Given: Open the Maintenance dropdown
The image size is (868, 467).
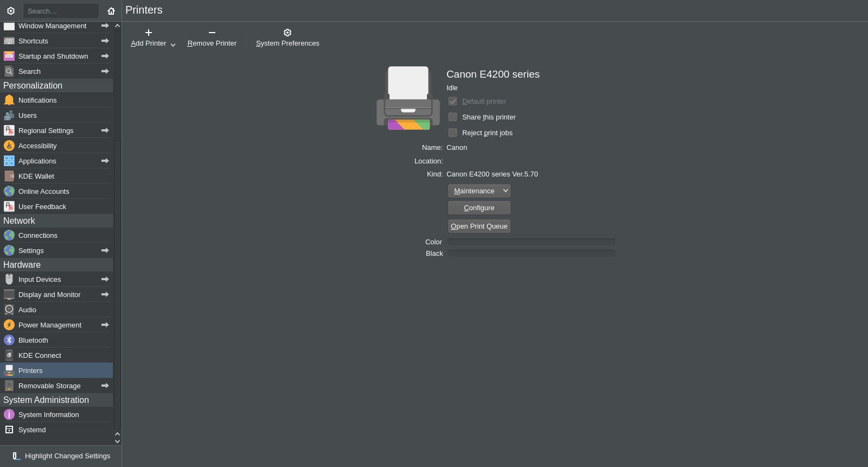Looking at the screenshot, I should (479, 191).
